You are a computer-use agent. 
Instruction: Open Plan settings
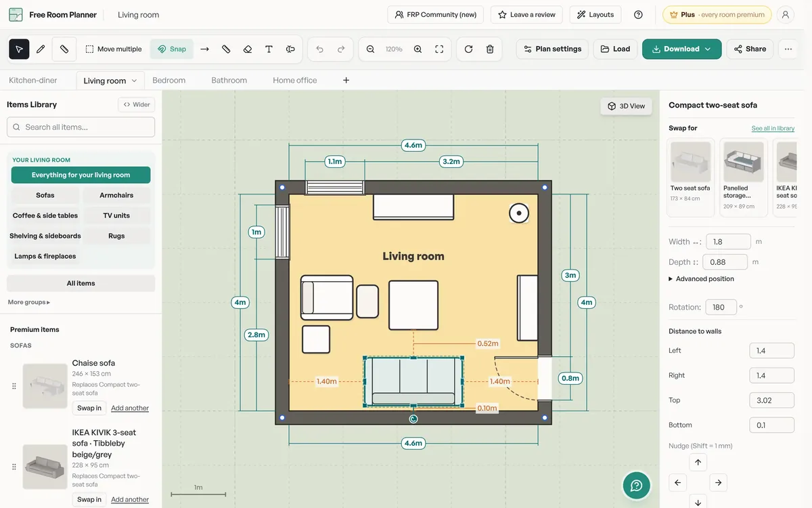pos(552,49)
